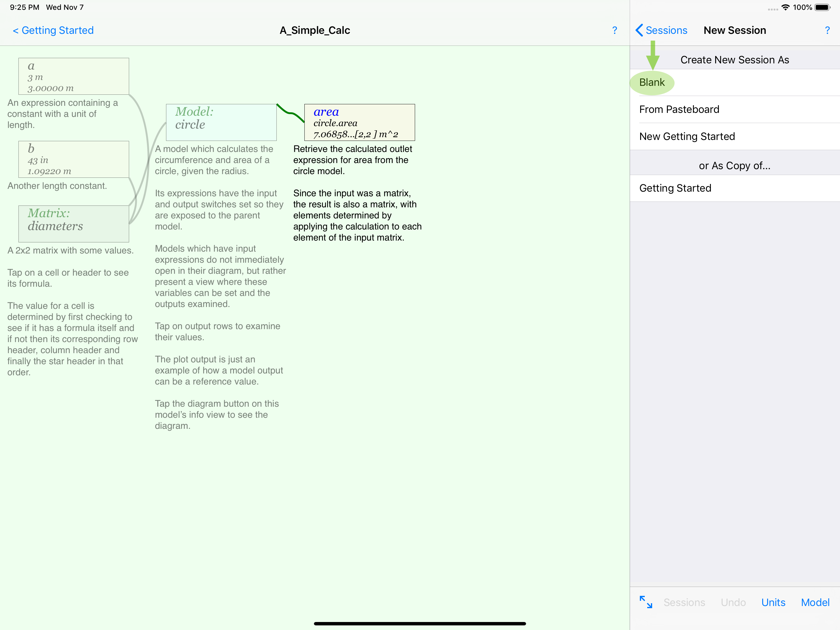
Task: Go back via the Sessions chevron
Action: click(661, 30)
